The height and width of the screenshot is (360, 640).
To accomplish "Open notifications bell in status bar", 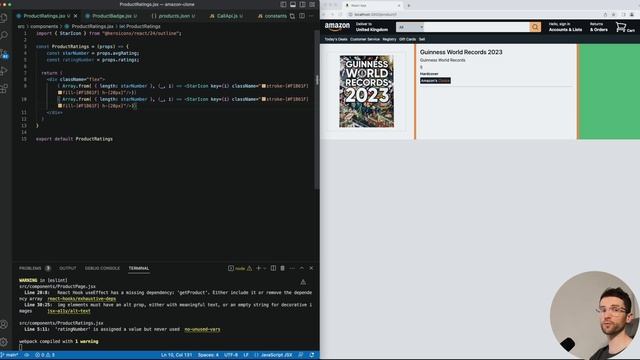I will [312, 355].
